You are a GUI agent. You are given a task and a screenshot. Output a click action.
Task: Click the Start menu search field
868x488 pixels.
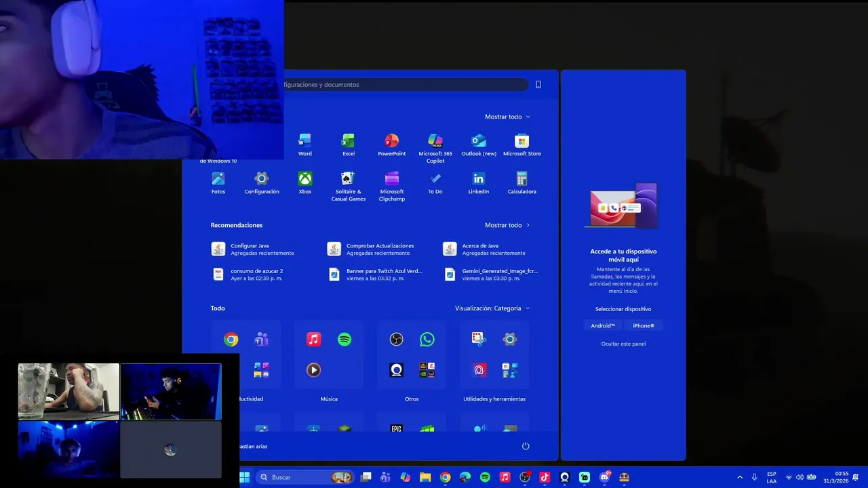(x=406, y=85)
